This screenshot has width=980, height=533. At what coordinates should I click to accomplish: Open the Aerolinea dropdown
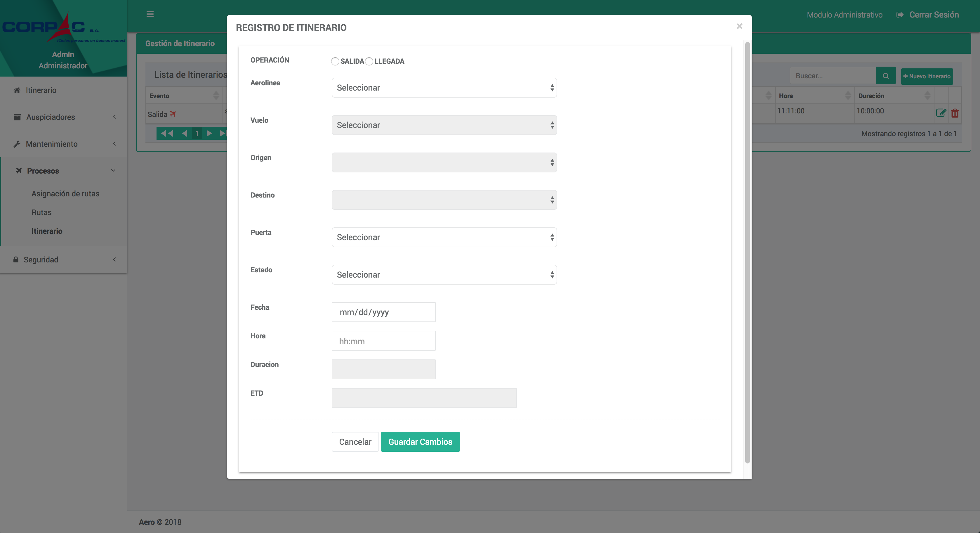[x=444, y=88]
